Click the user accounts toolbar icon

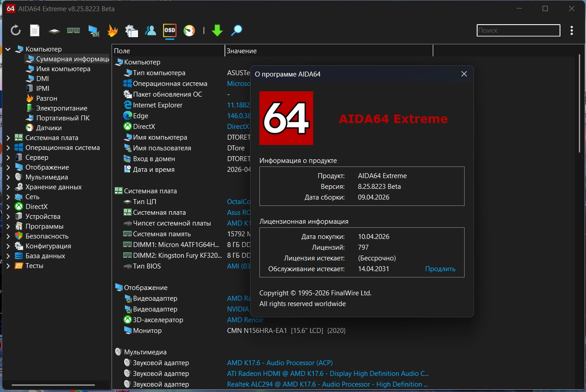coord(151,30)
